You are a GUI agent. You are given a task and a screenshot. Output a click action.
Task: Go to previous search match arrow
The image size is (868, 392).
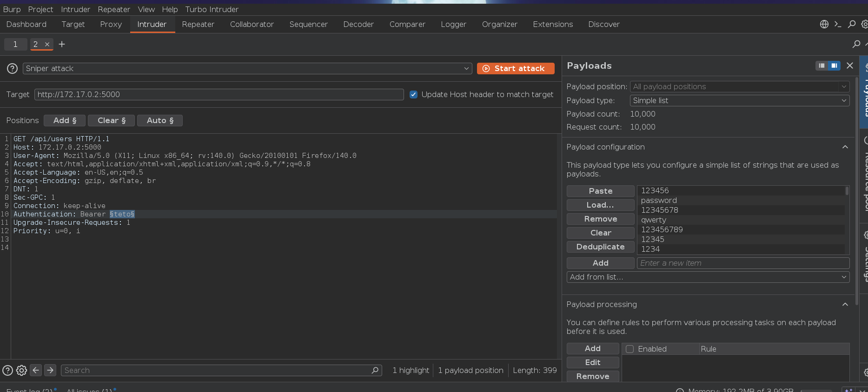point(36,370)
